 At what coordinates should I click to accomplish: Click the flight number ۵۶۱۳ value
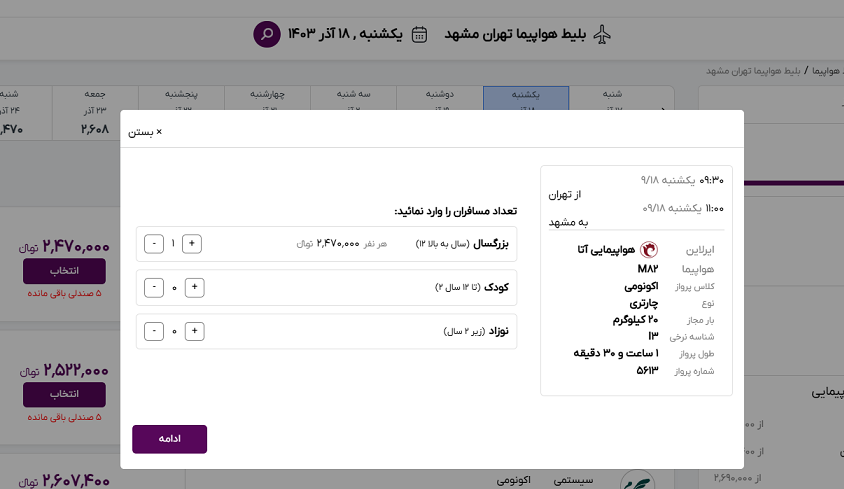(647, 371)
